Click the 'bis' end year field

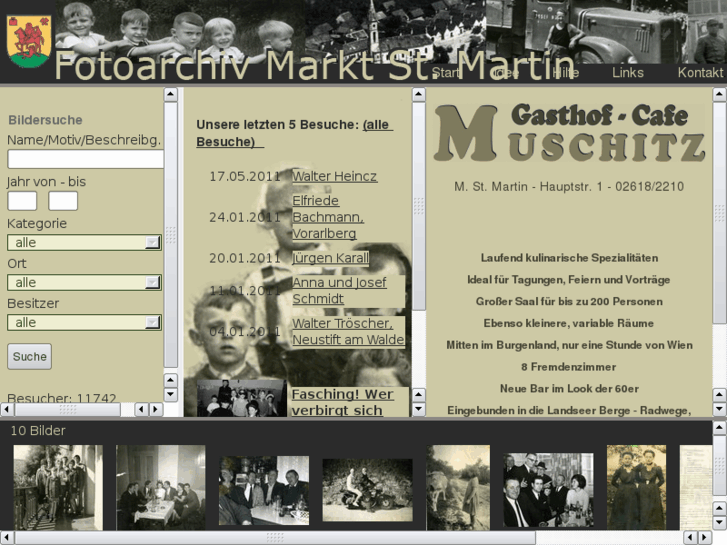[x=63, y=201]
